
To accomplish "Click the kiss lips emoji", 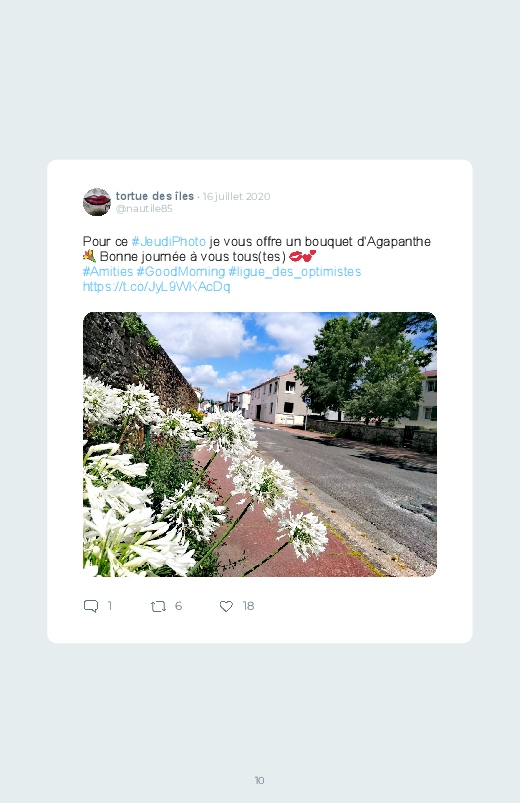I will tap(302, 256).
